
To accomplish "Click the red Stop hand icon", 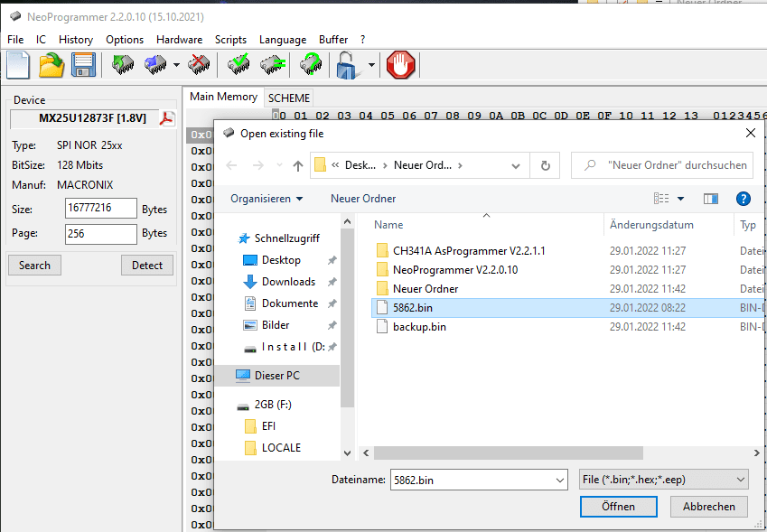I will 400,65.
